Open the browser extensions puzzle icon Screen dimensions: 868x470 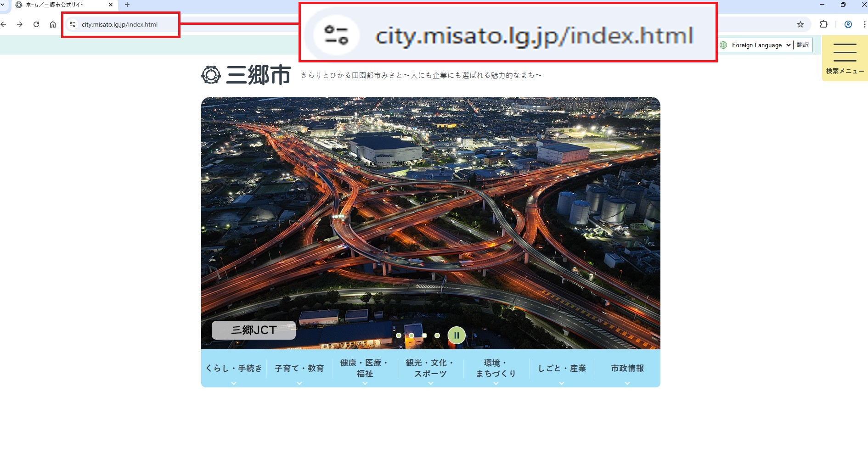tap(824, 24)
